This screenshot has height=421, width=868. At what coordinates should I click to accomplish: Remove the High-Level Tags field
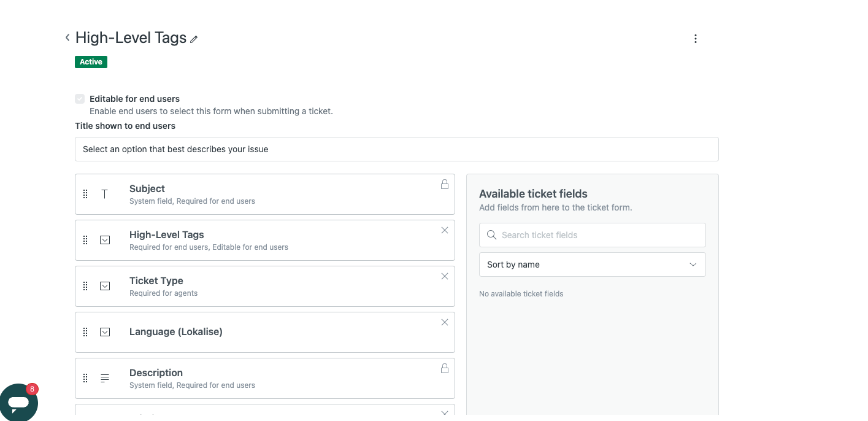[x=445, y=230]
